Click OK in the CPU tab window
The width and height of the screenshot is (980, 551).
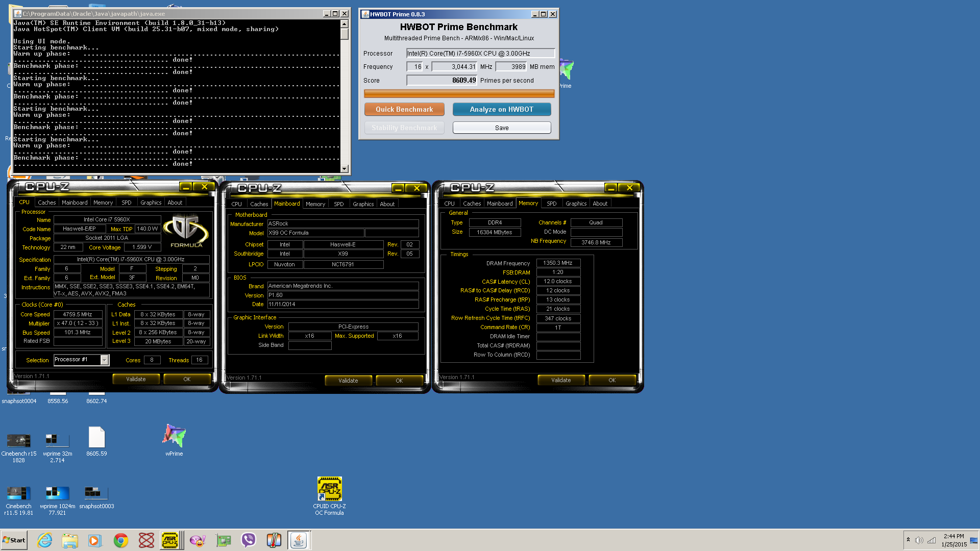pyautogui.click(x=187, y=379)
